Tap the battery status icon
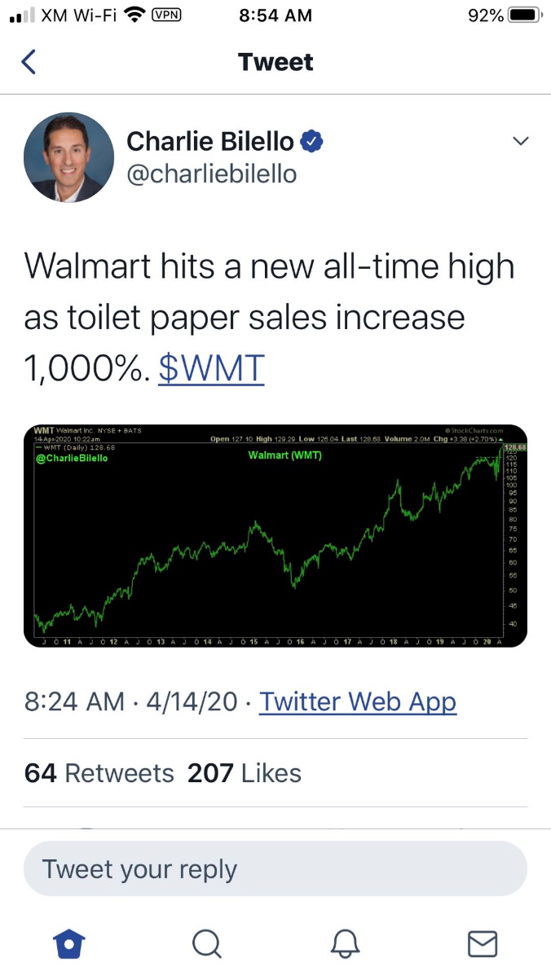The image size is (551, 980). (525, 15)
